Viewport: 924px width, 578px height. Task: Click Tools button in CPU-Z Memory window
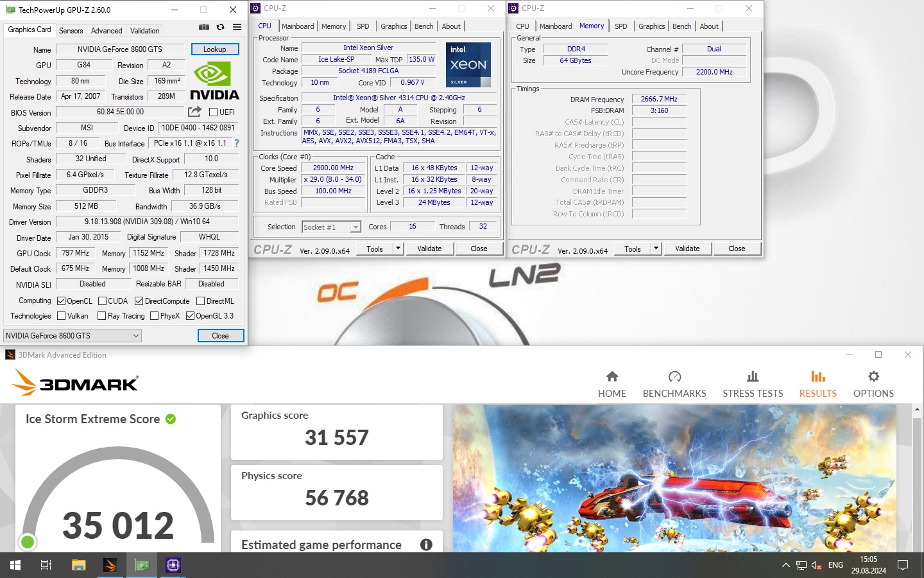point(633,249)
